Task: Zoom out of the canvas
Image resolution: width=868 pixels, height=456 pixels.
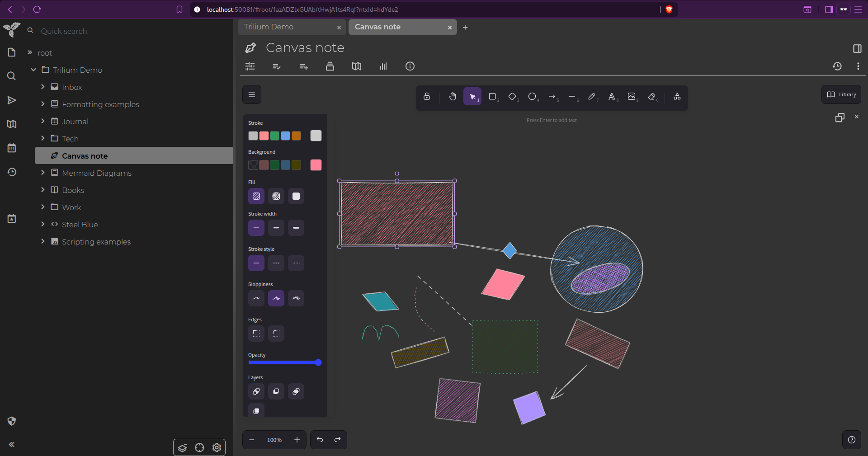Action: point(252,440)
